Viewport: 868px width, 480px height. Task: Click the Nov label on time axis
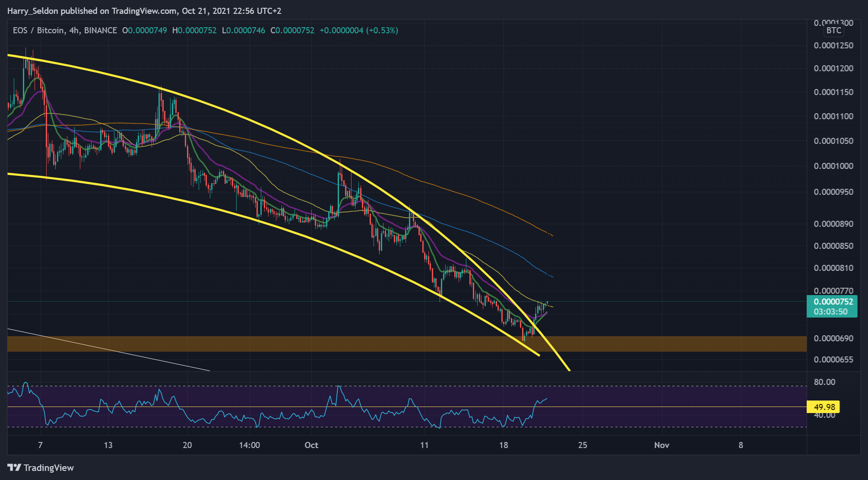662,445
